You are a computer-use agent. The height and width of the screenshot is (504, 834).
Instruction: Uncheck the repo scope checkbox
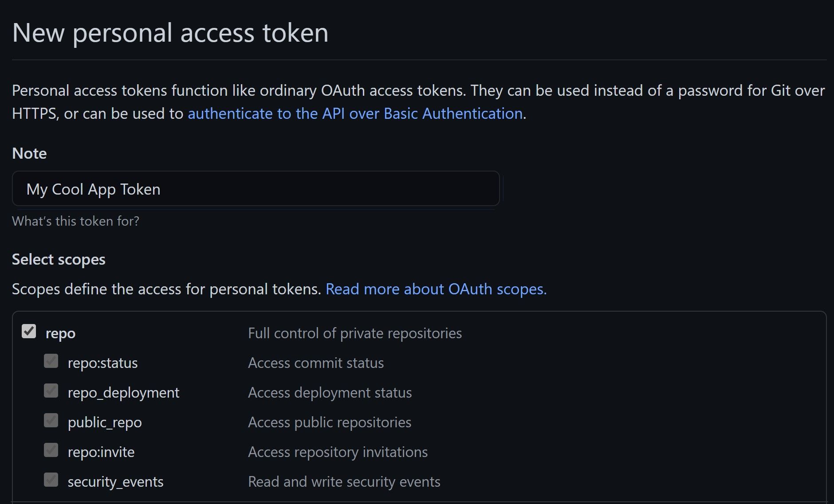click(29, 330)
